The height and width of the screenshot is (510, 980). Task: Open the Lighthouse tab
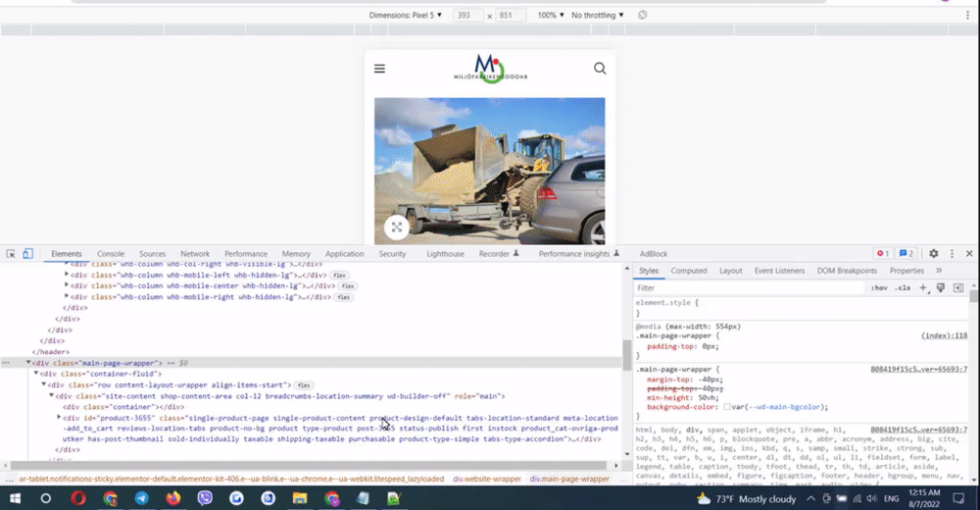(445, 253)
